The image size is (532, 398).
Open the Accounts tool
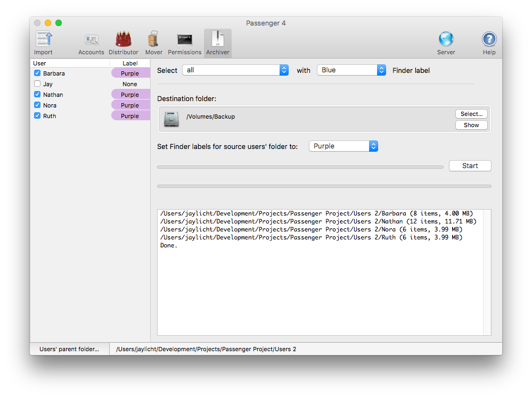pyautogui.click(x=91, y=43)
